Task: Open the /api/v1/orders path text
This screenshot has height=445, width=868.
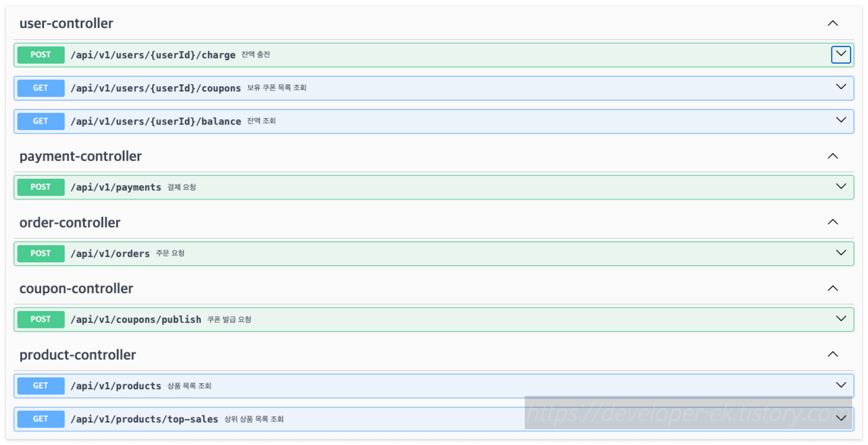Action: (110, 253)
